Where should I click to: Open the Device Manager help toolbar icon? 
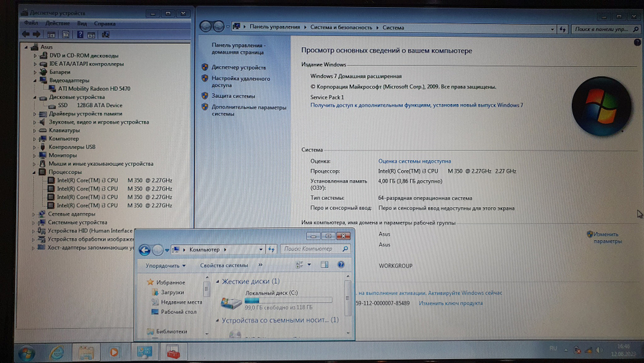tap(81, 34)
